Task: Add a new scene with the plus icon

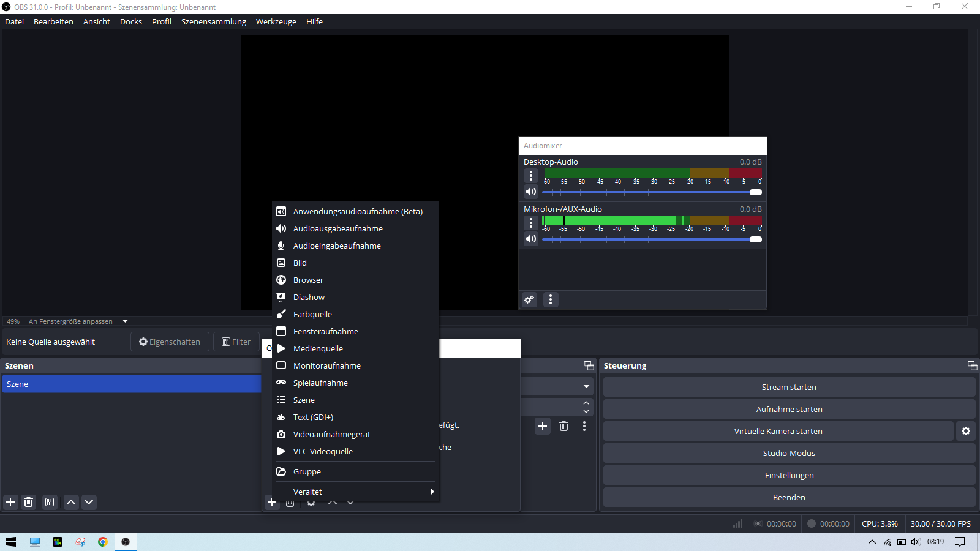Action: tap(10, 502)
